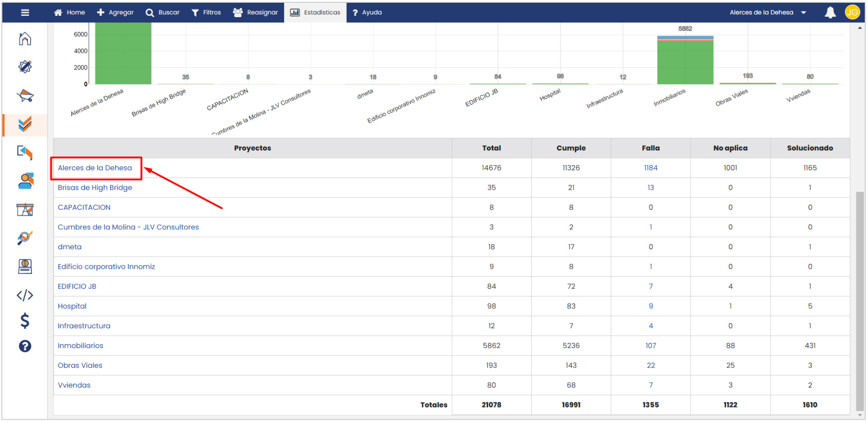
Task: Open the JG user avatar menu
Action: point(852,13)
